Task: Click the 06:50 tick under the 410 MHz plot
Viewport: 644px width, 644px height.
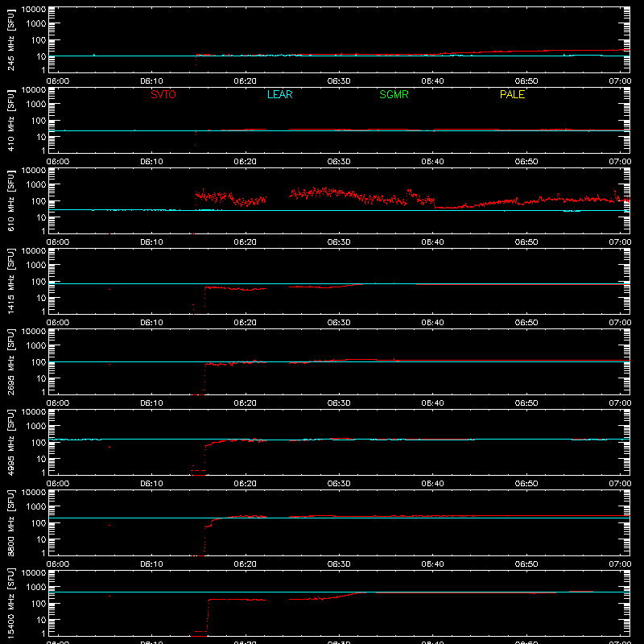Action: pyautogui.click(x=526, y=162)
